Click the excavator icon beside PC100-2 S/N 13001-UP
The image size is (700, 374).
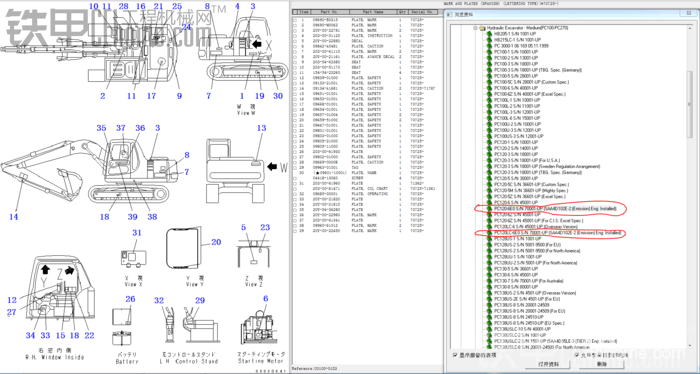point(489,58)
